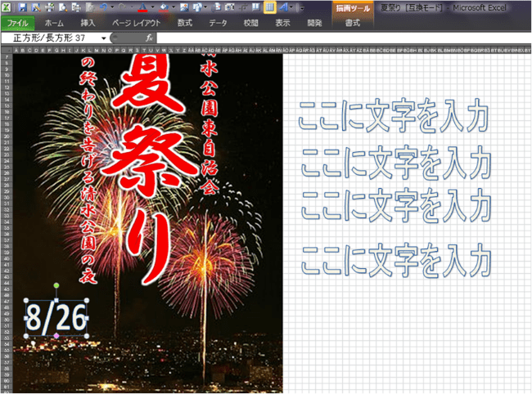Click the save-as pencil icon beside Save
Viewport: 532px width, 394px height.
tap(36, 7)
